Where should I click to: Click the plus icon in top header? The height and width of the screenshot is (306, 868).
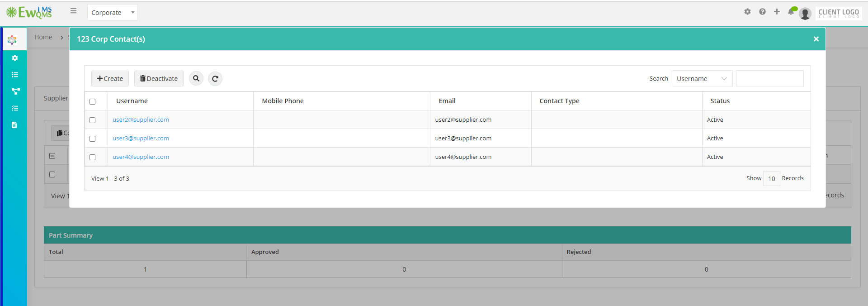pos(777,12)
